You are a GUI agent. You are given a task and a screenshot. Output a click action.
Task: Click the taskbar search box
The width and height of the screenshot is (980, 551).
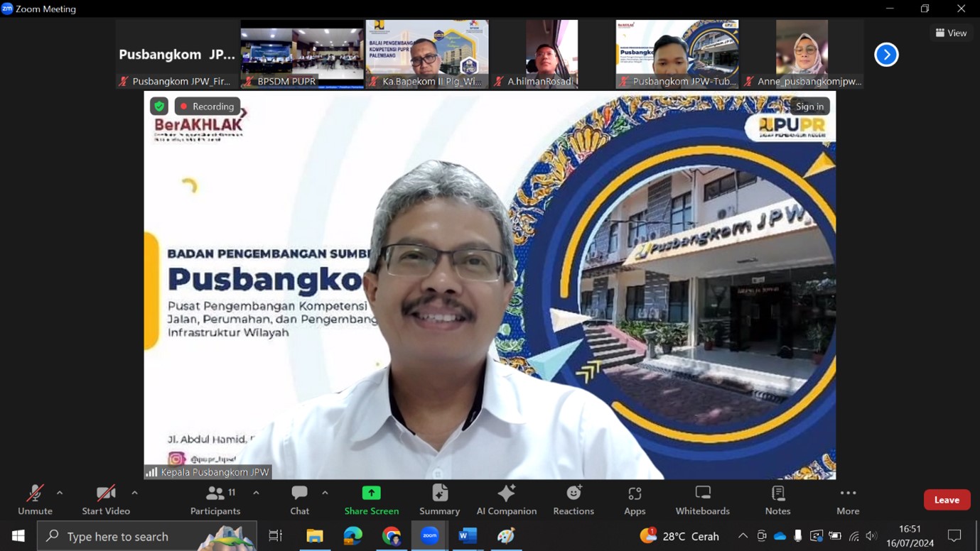(x=146, y=536)
